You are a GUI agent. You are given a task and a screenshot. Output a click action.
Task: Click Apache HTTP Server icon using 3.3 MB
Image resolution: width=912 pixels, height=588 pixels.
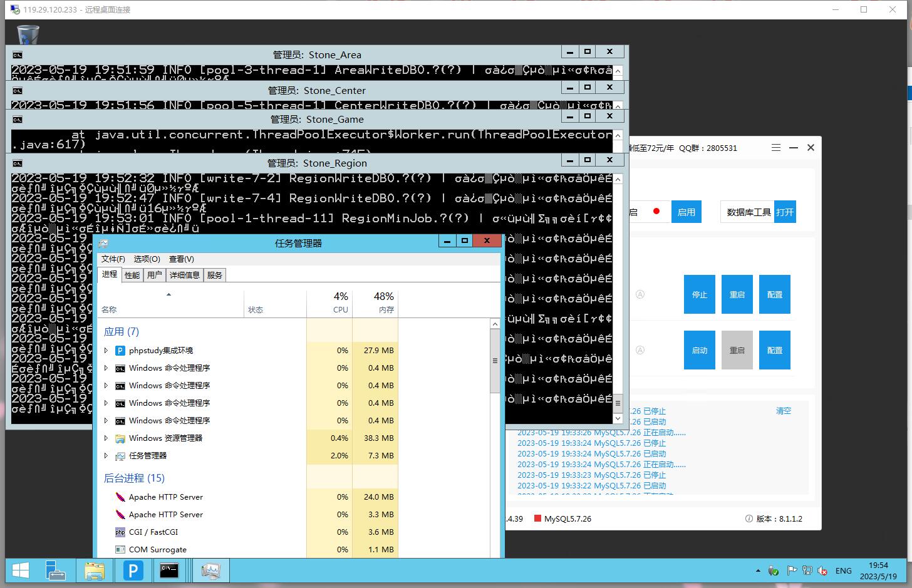coord(120,515)
